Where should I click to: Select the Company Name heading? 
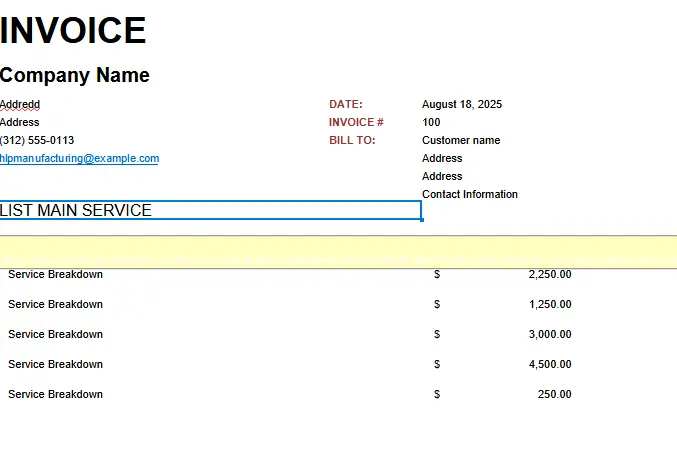tap(75, 75)
